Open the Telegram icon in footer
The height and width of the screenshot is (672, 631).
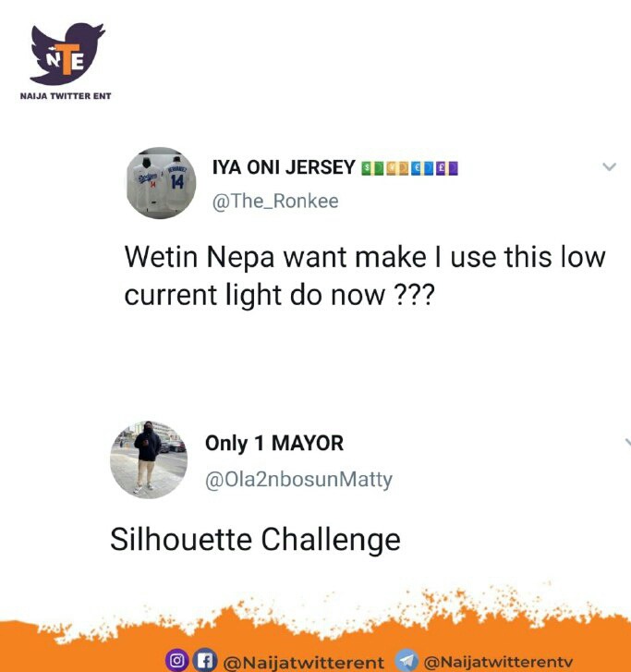(406, 661)
